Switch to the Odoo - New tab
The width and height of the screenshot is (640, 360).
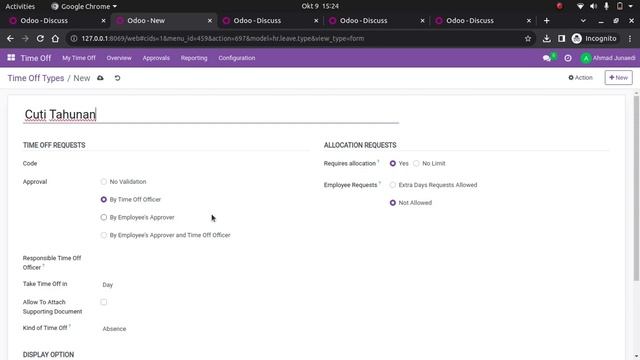163,20
